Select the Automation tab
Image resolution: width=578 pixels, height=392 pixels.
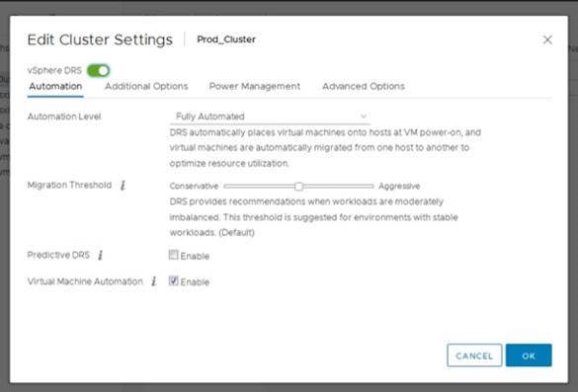click(x=55, y=86)
